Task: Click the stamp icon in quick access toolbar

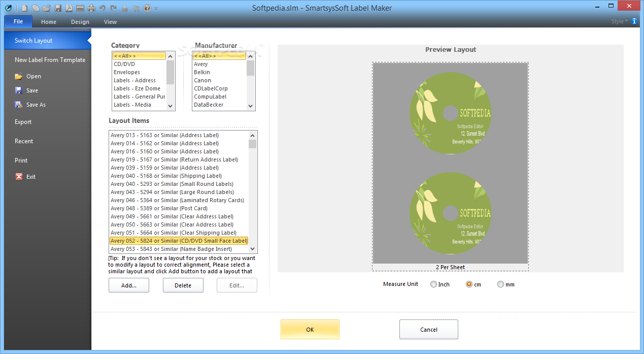Action: coord(124,8)
